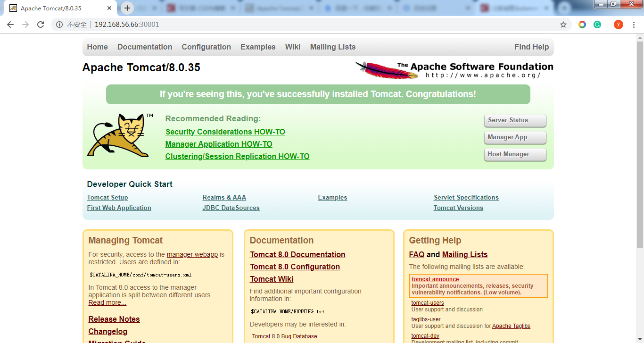Open the Servlet Specifications link
This screenshot has height=343, width=644.
pyautogui.click(x=466, y=197)
